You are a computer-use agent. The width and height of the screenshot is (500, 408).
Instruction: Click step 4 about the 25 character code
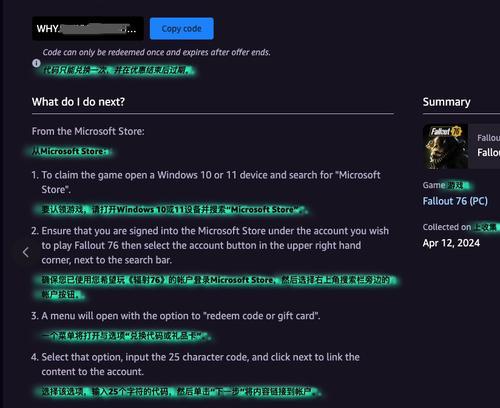tap(196, 364)
